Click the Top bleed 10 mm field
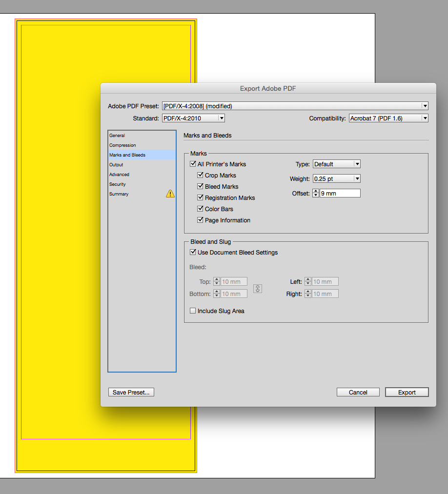 tap(234, 281)
